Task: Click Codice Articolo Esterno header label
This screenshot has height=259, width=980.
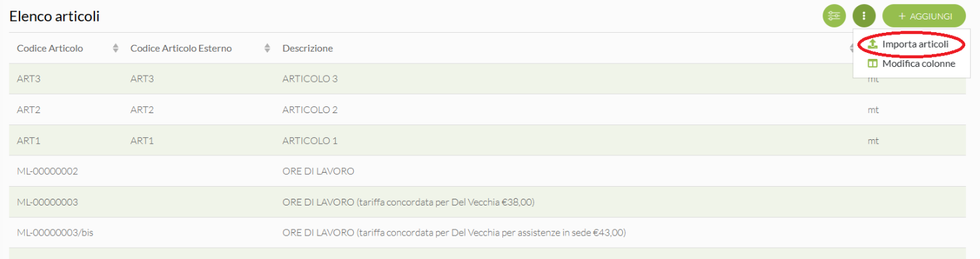Action: [181, 48]
